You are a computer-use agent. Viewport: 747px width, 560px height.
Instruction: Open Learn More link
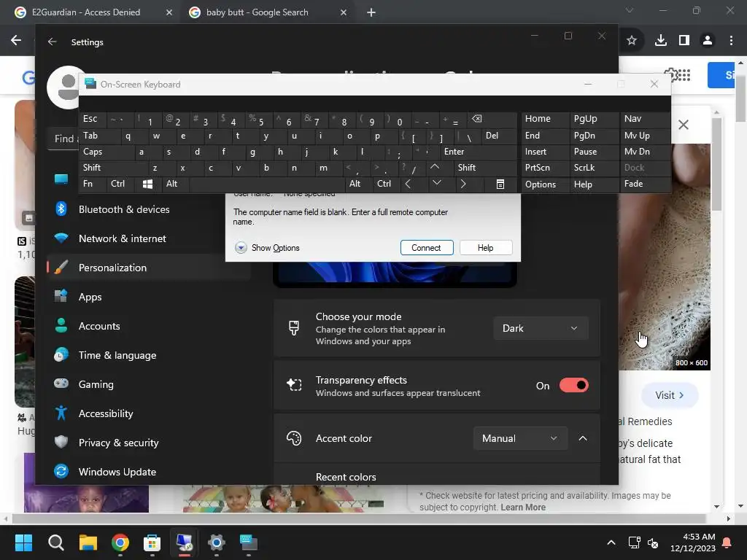[522, 507]
